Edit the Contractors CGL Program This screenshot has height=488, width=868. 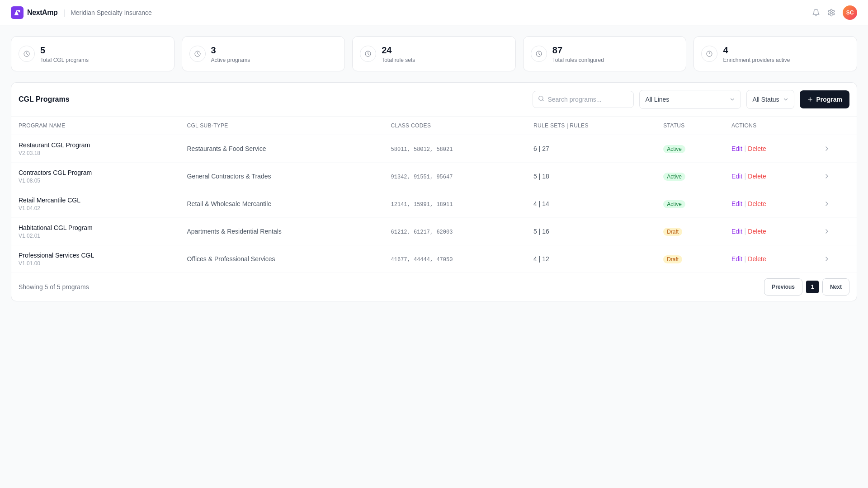click(737, 176)
